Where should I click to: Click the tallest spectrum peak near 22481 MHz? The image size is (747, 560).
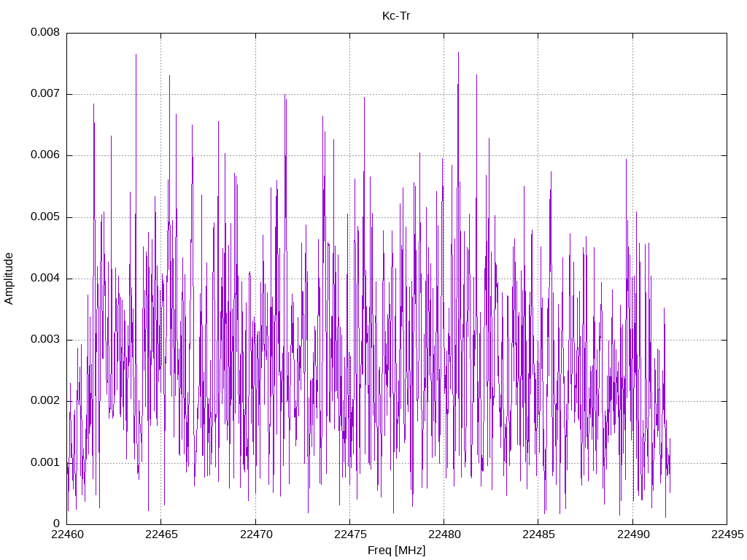point(458,53)
